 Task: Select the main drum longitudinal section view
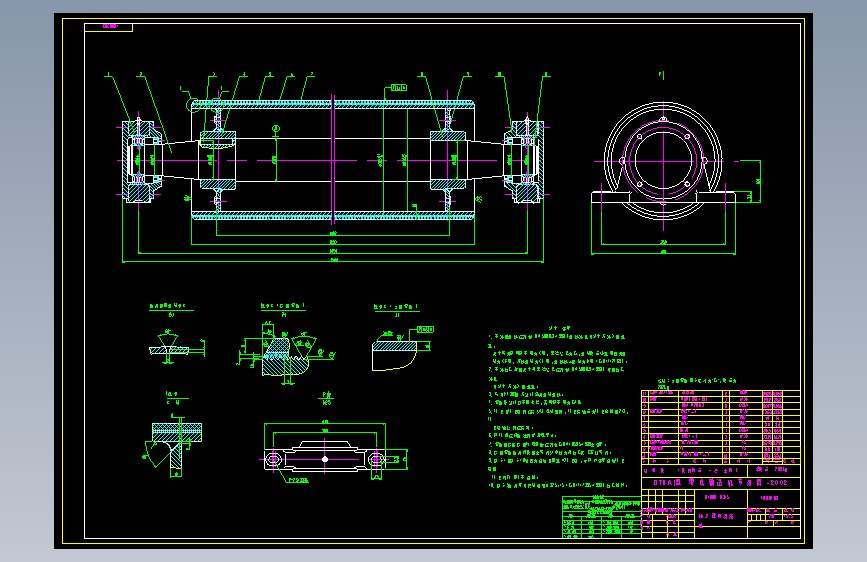coord(333,160)
